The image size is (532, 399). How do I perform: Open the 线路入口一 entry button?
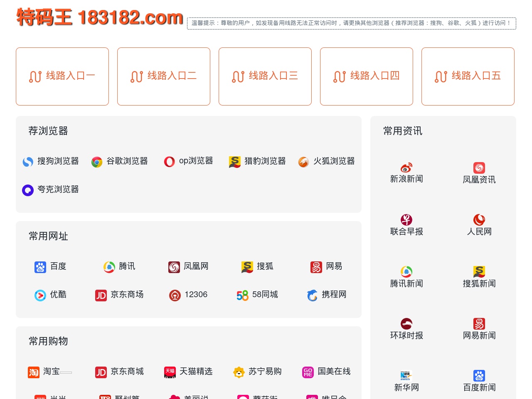[62, 76]
